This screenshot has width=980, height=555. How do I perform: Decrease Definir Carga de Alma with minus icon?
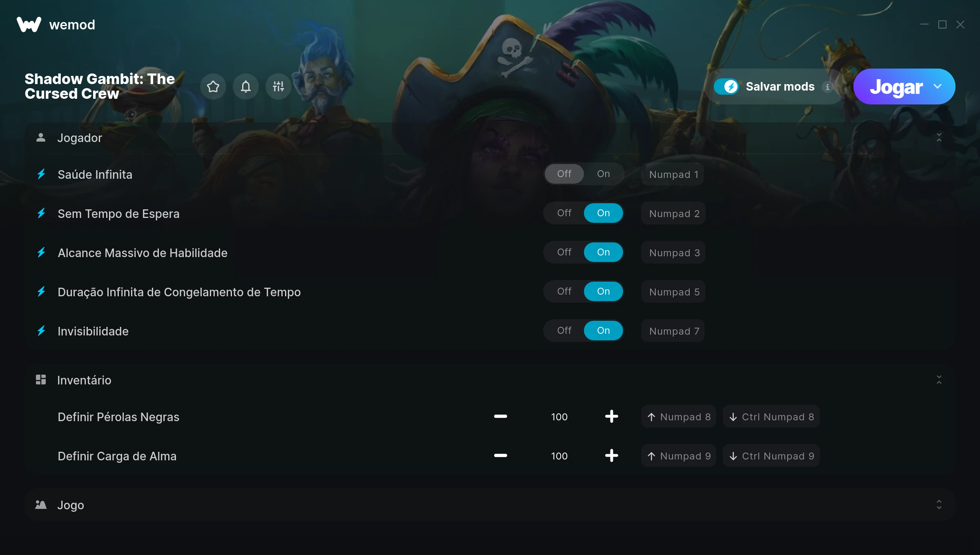pyautogui.click(x=501, y=455)
